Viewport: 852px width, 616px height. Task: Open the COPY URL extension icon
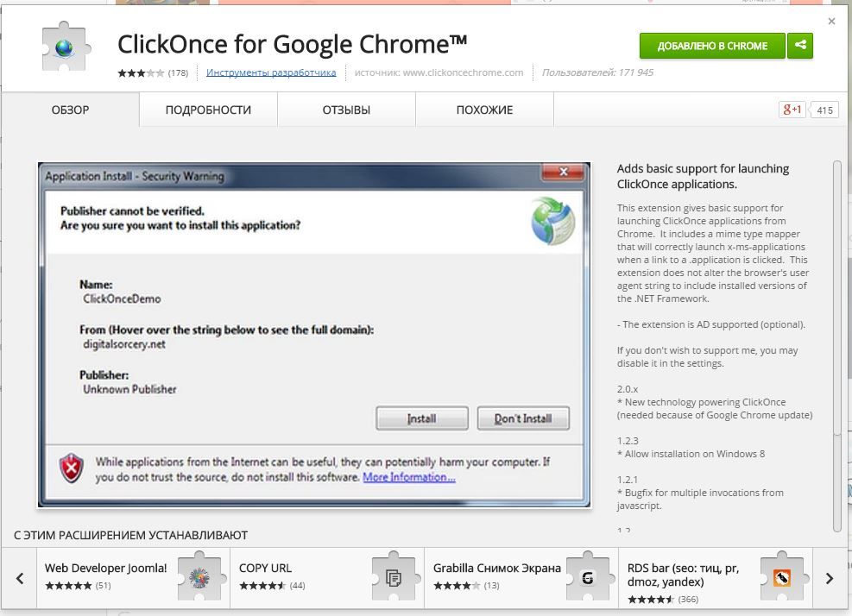pos(394,577)
